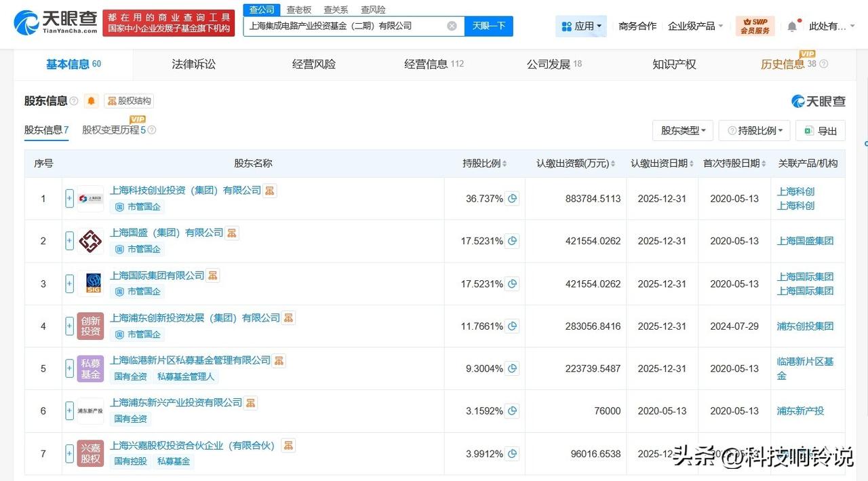The height and width of the screenshot is (481, 868).
Task: Click equity structure icon after 上海国盛（集团）有限公司
Action: click(232, 233)
